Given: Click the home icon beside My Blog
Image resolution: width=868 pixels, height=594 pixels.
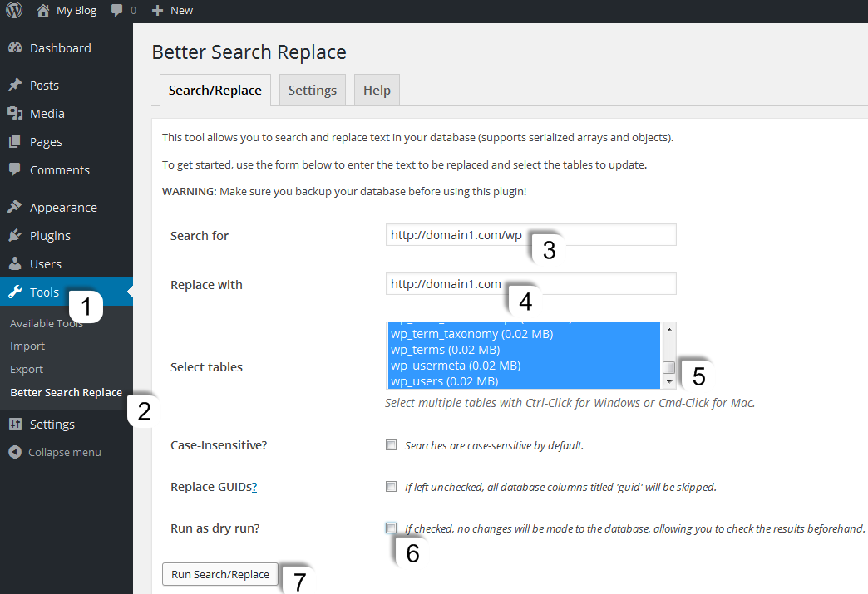Looking at the screenshot, I should [x=43, y=10].
